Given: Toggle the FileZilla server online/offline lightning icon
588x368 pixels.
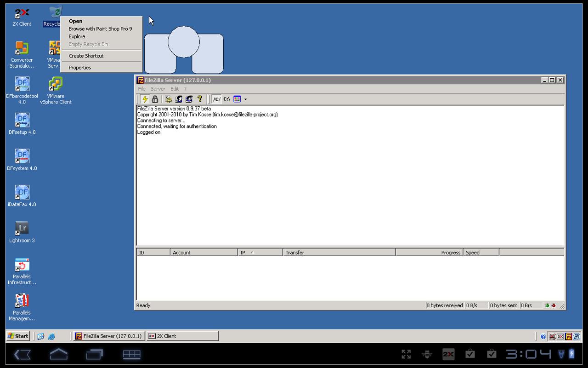Looking at the screenshot, I should point(145,99).
